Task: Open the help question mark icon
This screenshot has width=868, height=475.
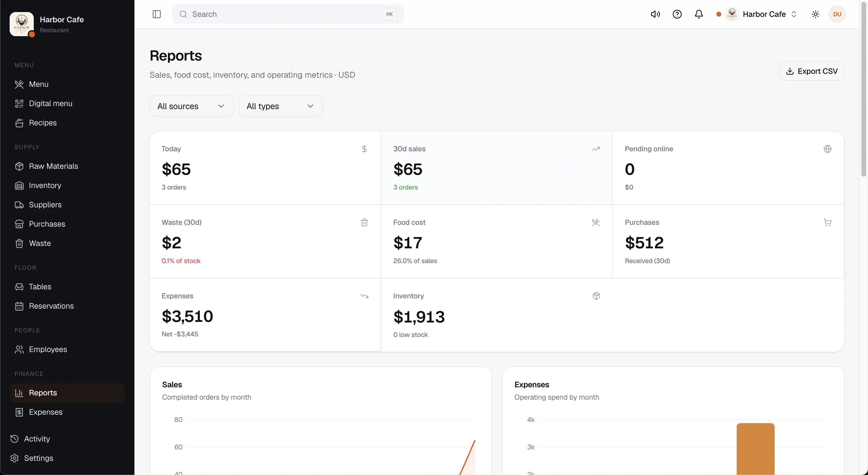Action: (x=677, y=14)
